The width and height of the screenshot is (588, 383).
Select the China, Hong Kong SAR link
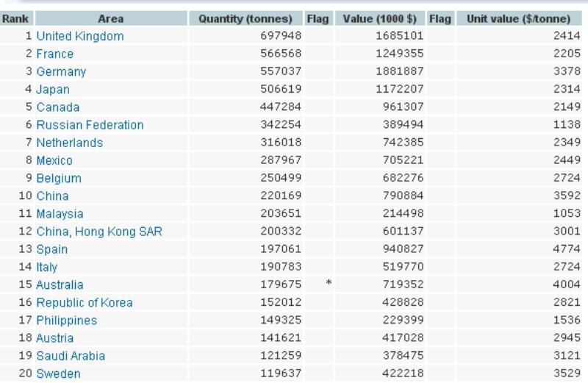pyautogui.click(x=98, y=232)
